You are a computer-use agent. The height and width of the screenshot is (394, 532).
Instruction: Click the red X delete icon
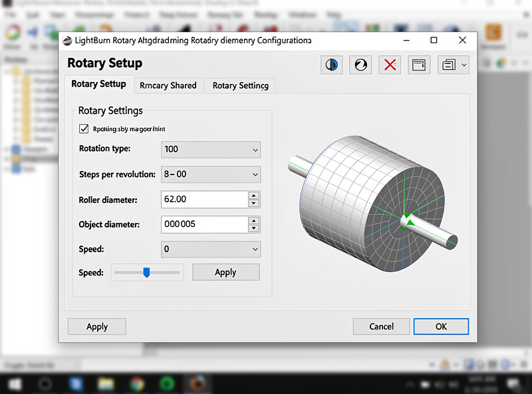(390, 65)
